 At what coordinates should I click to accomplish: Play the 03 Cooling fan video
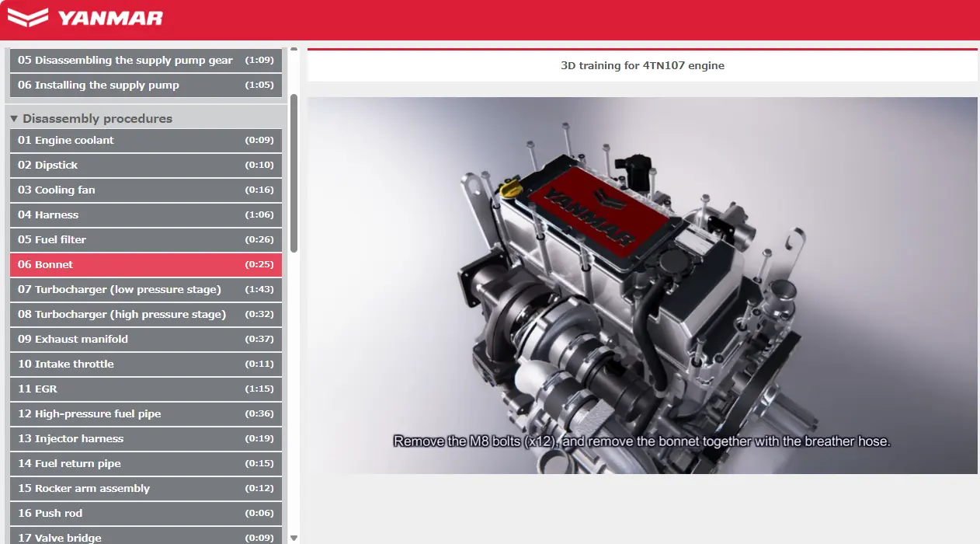[144, 190]
